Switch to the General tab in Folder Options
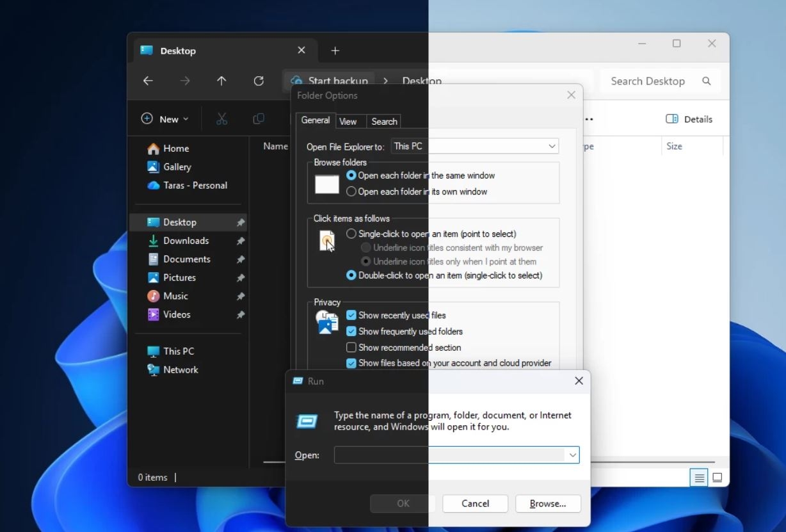786x532 pixels. 316,120
